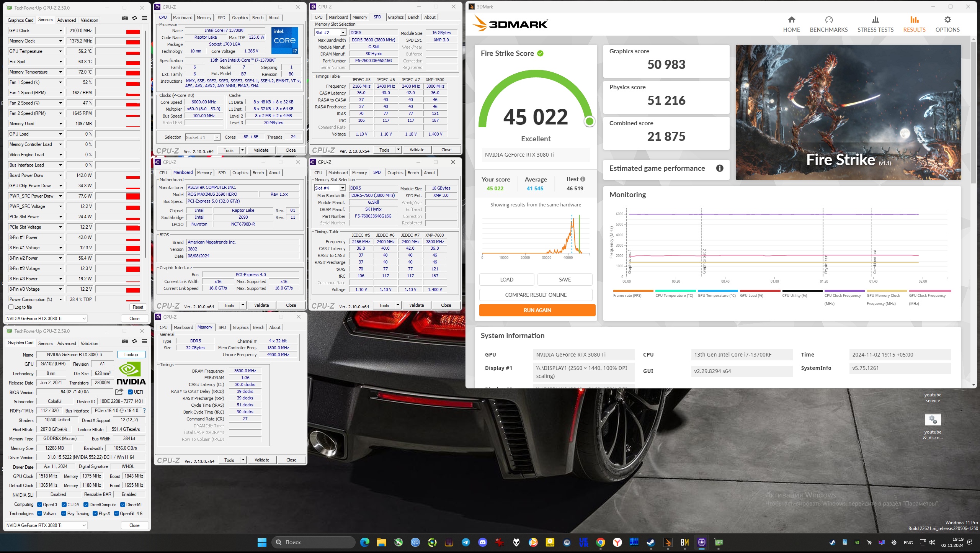Expand the GPU Clock sensor dropdown arrow
980x553 pixels.
60,31
